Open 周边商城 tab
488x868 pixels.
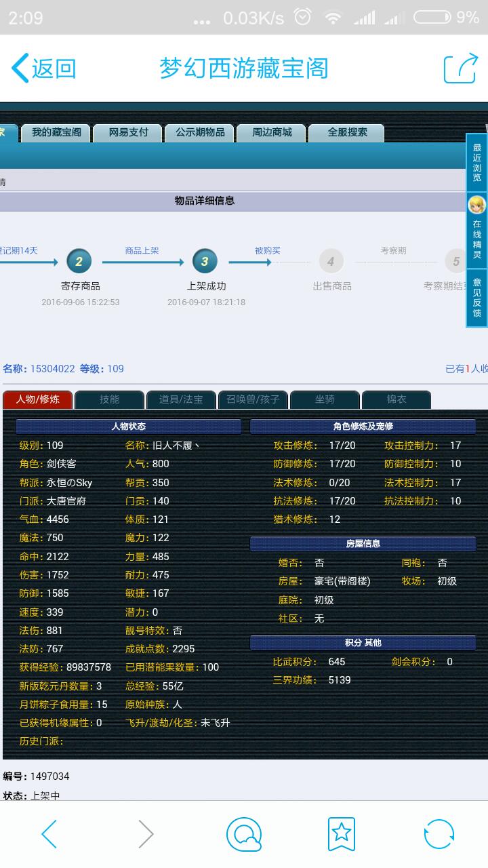pos(272,133)
